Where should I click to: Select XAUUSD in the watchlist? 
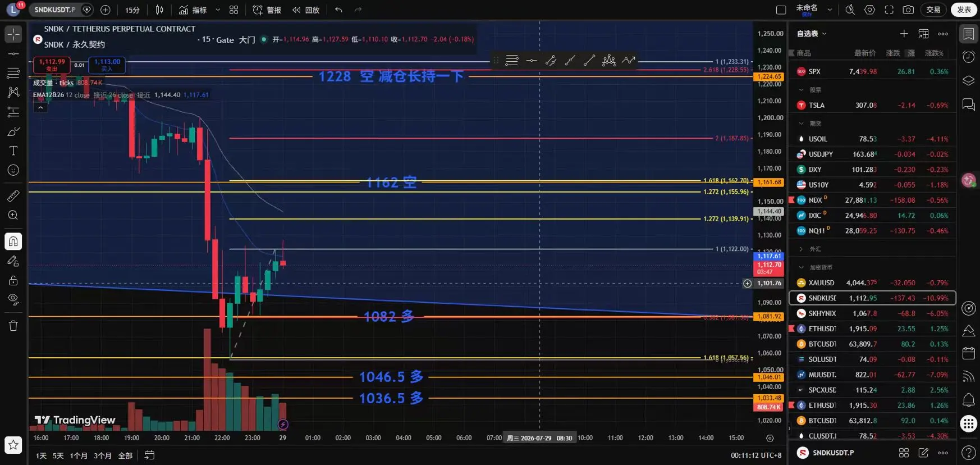[x=872, y=282]
